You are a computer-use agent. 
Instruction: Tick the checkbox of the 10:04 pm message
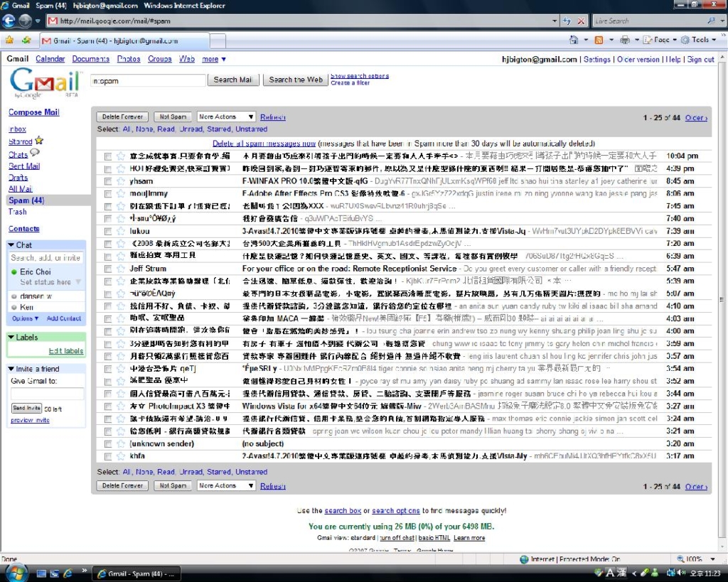pos(108,156)
